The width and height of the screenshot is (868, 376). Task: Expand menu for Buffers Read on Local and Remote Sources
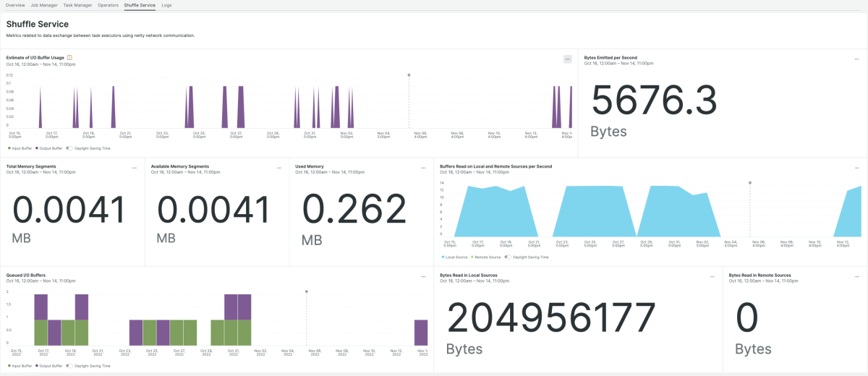tap(856, 167)
